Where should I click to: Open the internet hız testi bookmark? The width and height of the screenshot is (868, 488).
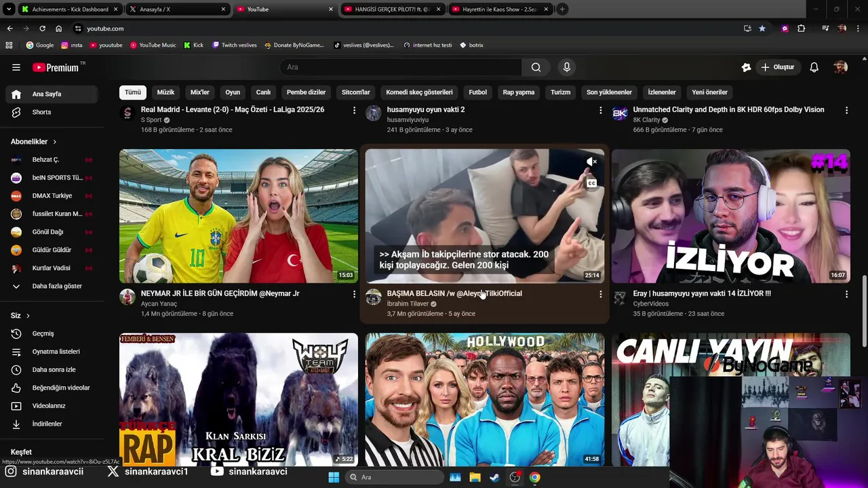tap(427, 45)
